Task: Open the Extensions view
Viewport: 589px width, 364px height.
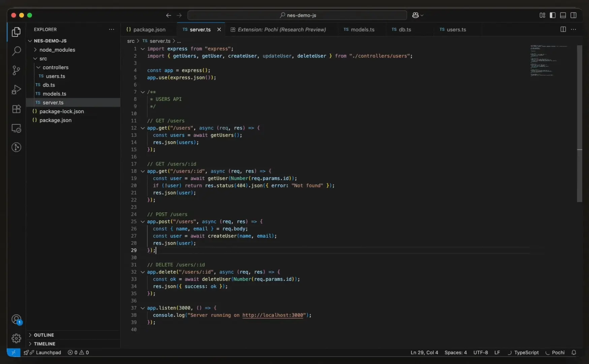Action: click(x=16, y=109)
